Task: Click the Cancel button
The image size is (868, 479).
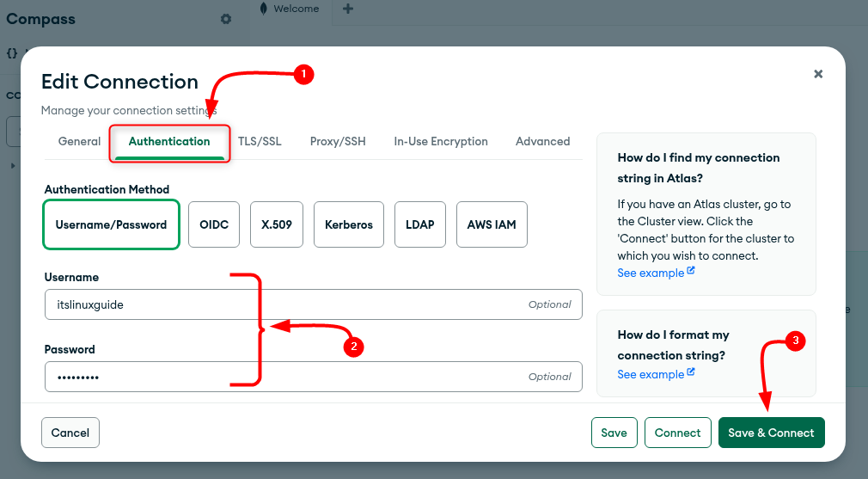Action: [70, 433]
